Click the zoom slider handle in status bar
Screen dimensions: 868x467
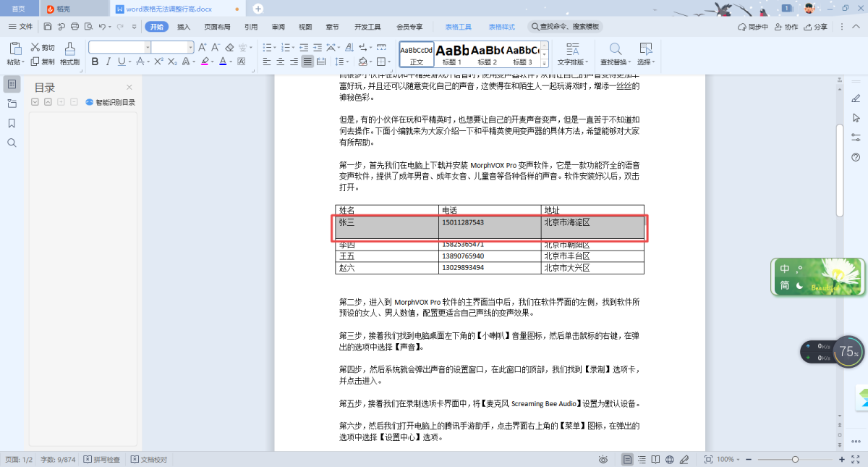[795, 460]
